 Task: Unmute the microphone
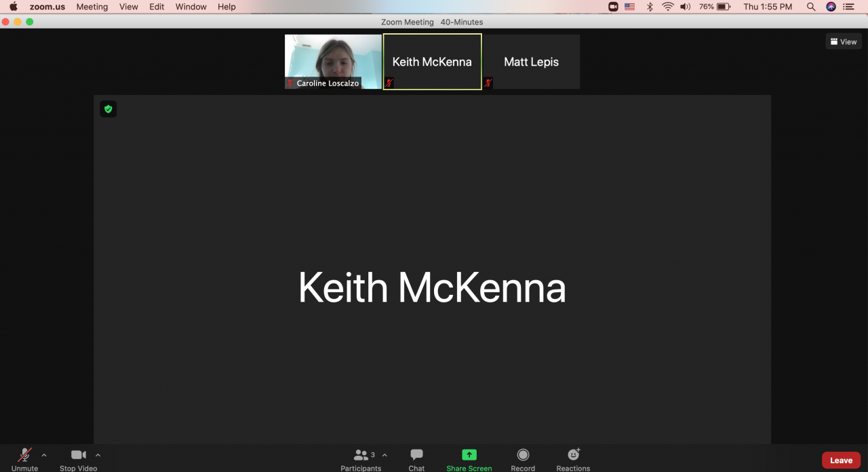pos(24,458)
